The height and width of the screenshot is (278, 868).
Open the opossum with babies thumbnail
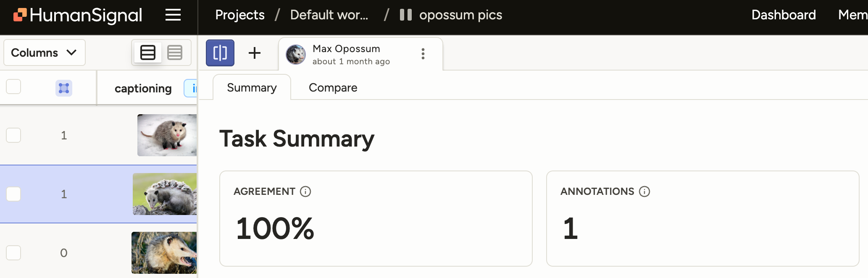165,194
